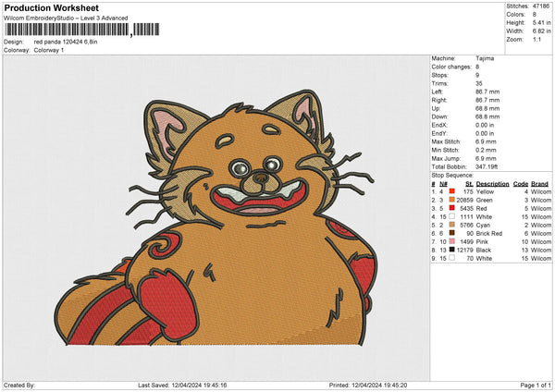Select the Wilcom EmbroideryStudio Level 3 Advanced text
Image resolution: width=555 pixels, height=392 pixels.
[x=66, y=18]
